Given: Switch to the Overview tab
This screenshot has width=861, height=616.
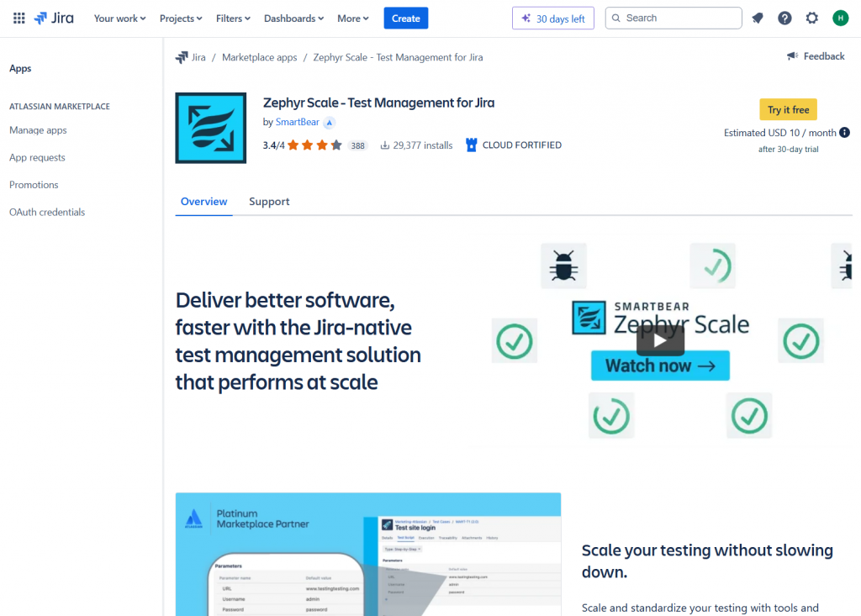Looking at the screenshot, I should (203, 202).
